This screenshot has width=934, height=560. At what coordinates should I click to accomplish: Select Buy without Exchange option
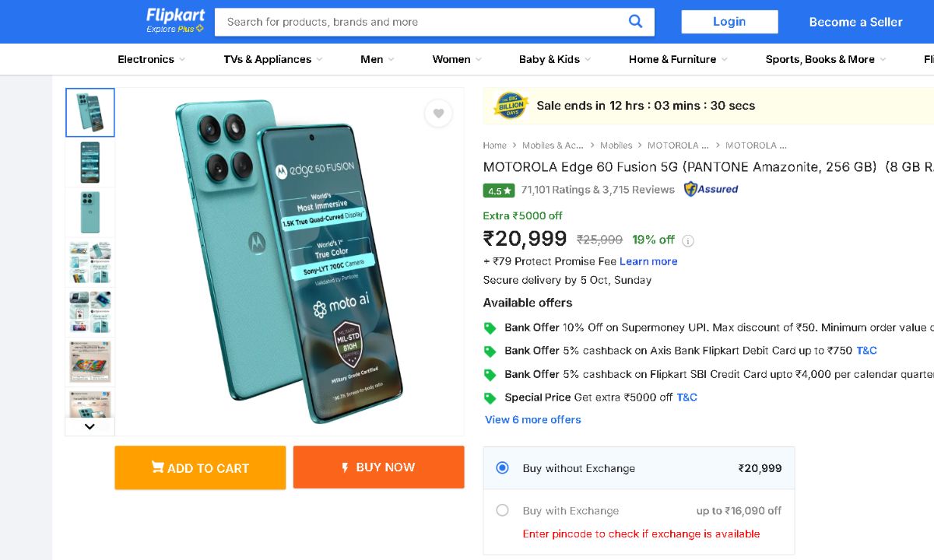pyautogui.click(x=503, y=468)
